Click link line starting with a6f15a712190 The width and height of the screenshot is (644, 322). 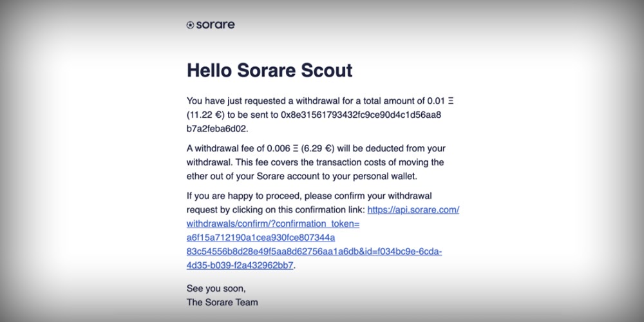tap(261, 238)
